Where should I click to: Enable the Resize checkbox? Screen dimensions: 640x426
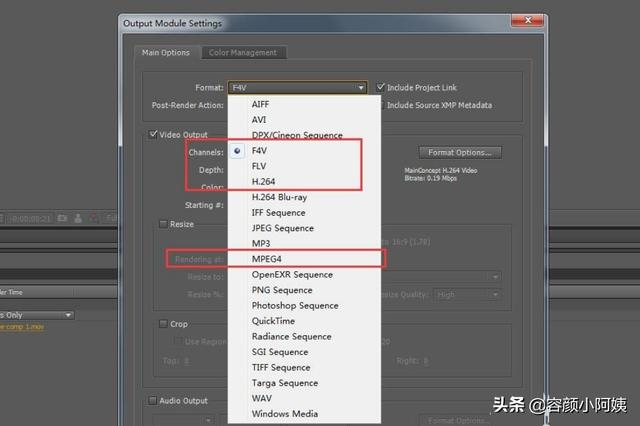164,224
